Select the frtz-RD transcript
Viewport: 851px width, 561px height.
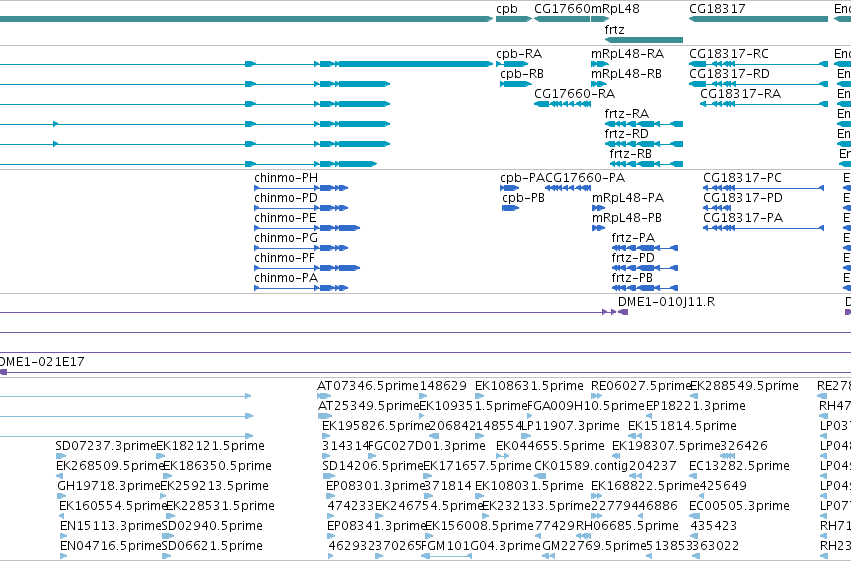[644, 144]
